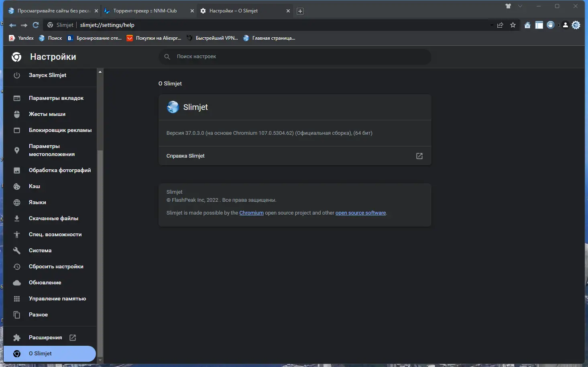
Task: Open the Быстрейший VPN... bookmark
Action: pos(213,38)
